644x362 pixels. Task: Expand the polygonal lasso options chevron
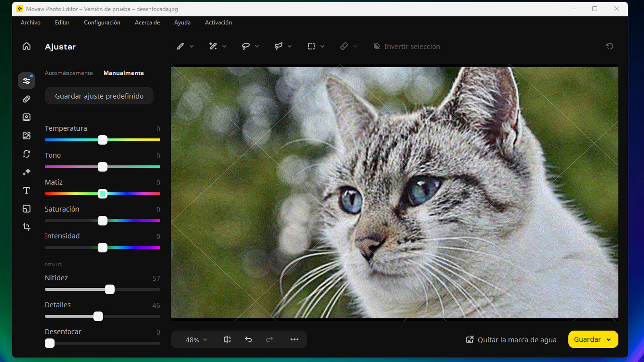click(x=290, y=46)
